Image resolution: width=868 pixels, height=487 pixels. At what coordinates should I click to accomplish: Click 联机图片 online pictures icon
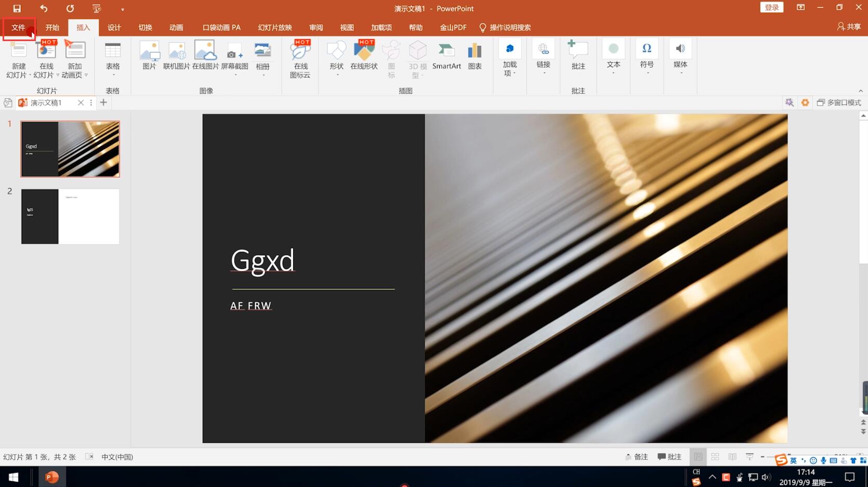(177, 56)
